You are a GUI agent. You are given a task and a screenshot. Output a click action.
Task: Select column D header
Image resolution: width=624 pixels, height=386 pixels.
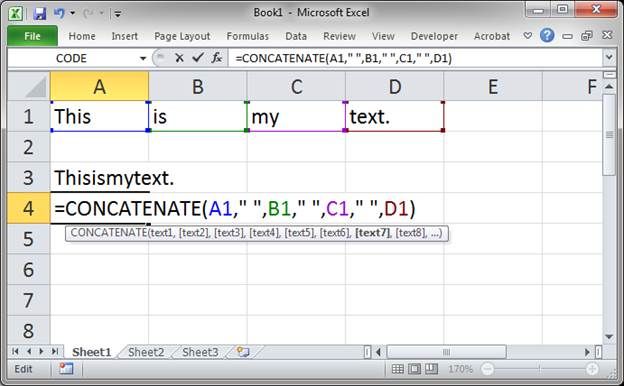(394, 86)
